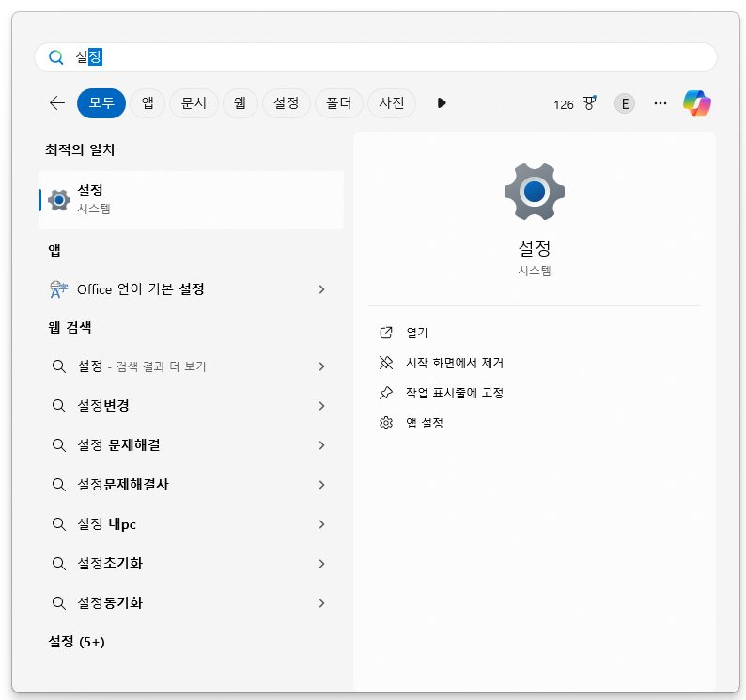This screenshot has width=746, height=700.
Task: Click search icon next to 설정초기화
Action: (58, 564)
